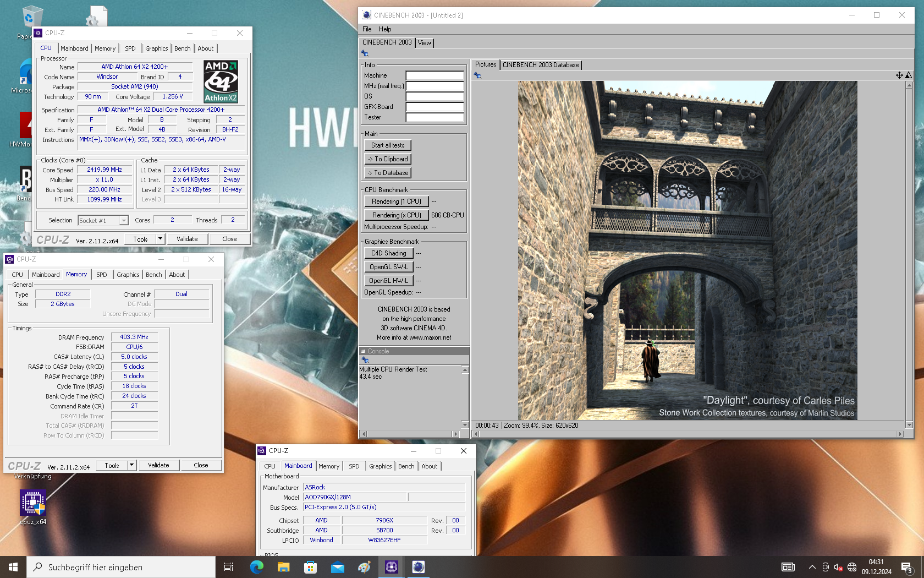This screenshot has width=924, height=578.
Task: Click the pin icon above the Info panel
Action: click(365, 53)
